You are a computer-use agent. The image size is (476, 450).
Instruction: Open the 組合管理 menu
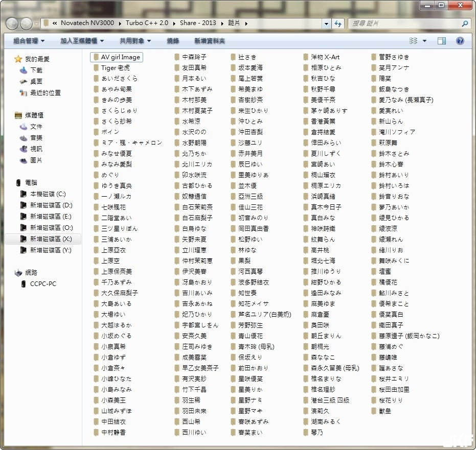tap(29, 41)
